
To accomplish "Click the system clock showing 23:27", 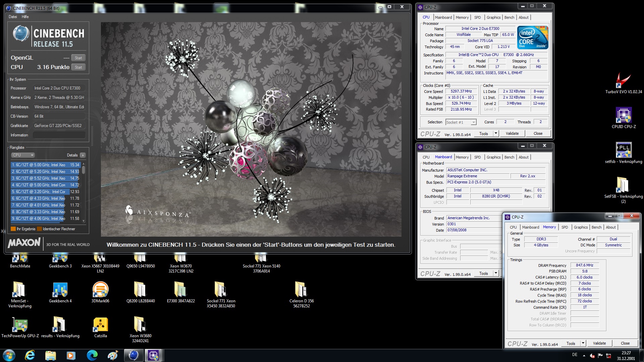I will click(x=626, y=355).
